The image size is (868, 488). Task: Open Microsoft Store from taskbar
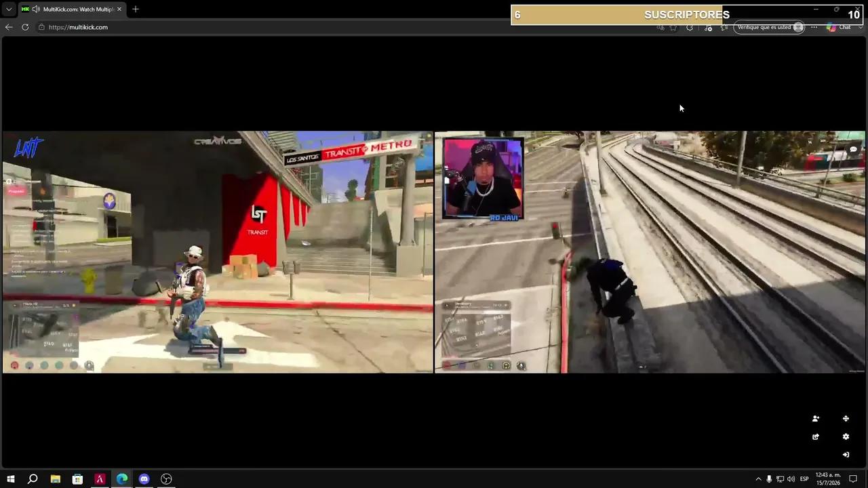(x=77, y=479)
